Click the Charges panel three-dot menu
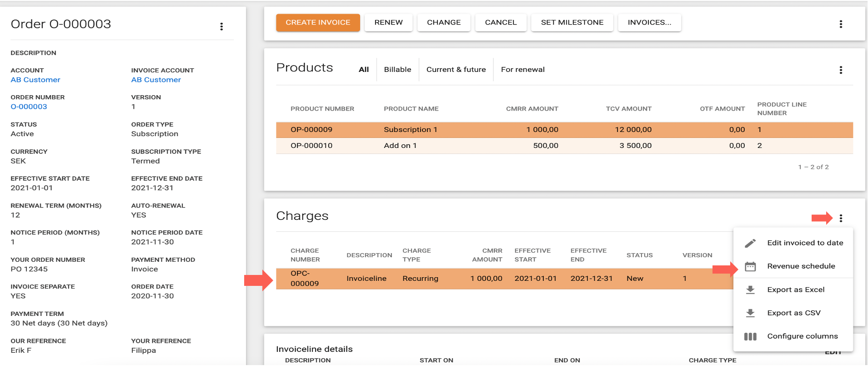This screenshot has height=366, width=868. click(841, 219)
